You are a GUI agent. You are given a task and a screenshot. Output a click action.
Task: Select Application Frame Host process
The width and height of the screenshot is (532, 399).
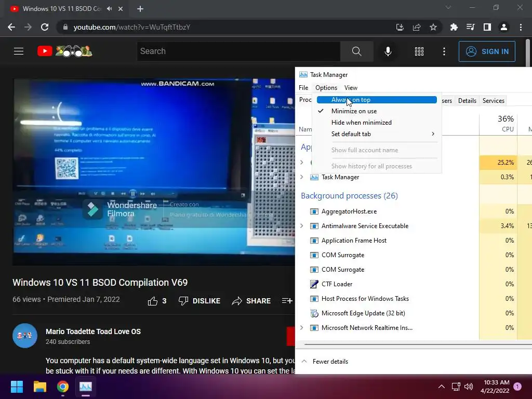(x=354, y=241)
